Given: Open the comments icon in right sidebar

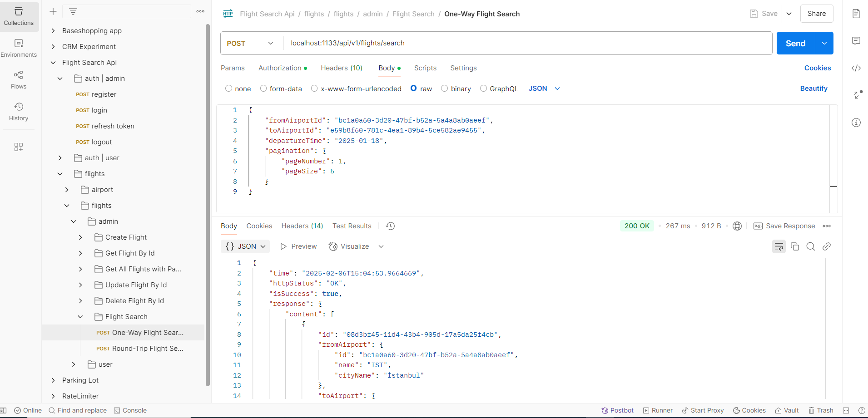Looking at the screenshot, I should [x=856, y=41].
